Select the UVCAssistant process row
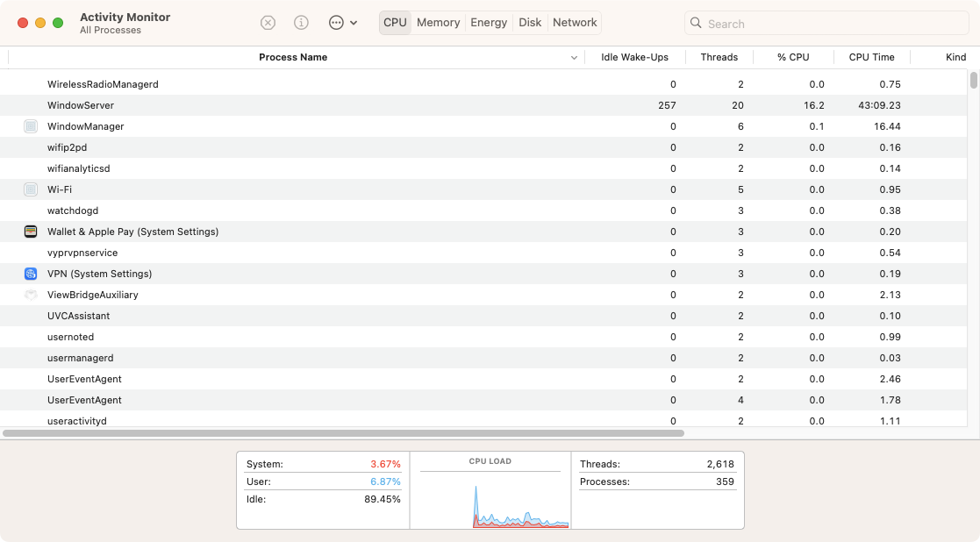This screenshot has height=542, width=980. (483, 316)
